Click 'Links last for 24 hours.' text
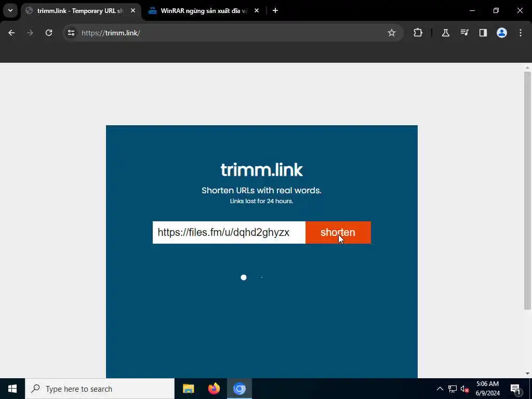Viewport: 532px width, 399px height. [262, 201]
